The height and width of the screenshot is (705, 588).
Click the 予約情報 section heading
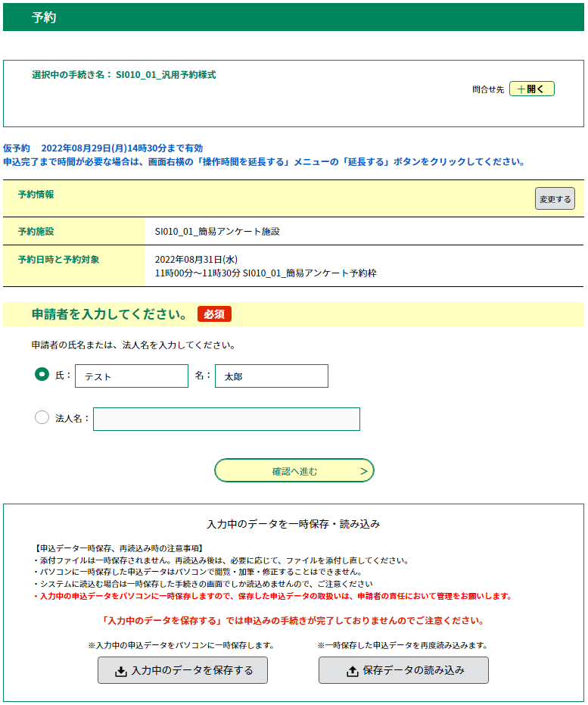pos(36,195)
